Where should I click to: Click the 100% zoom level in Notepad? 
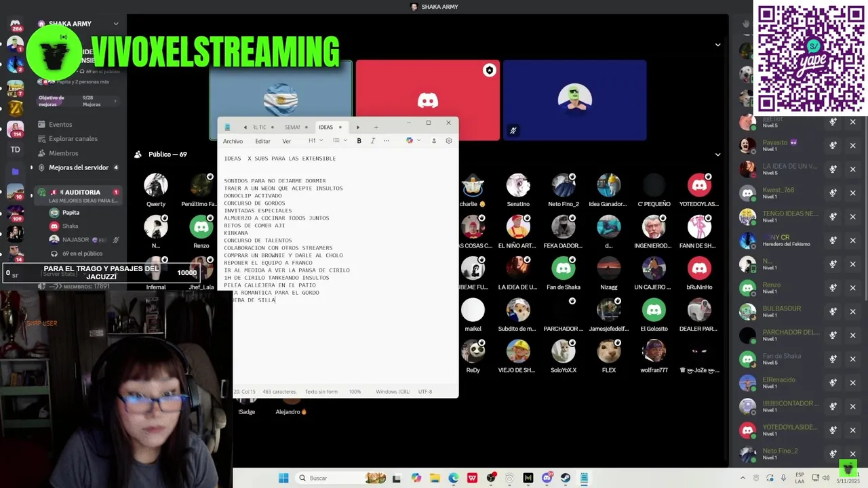355,392
